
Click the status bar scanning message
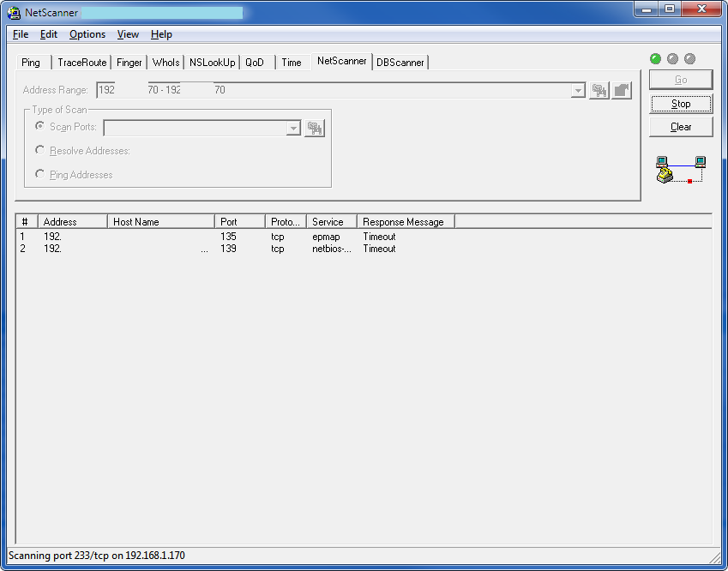point(97,556)
